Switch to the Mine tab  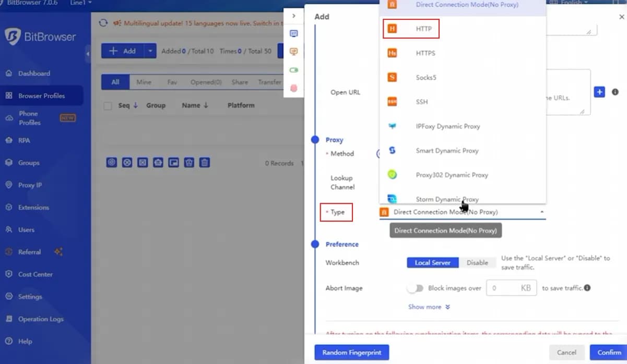(x=144, y=82)
